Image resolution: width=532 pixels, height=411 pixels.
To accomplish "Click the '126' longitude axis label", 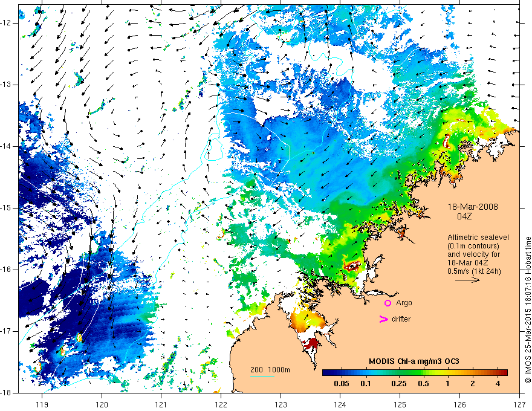I will (x=459, y=404).
